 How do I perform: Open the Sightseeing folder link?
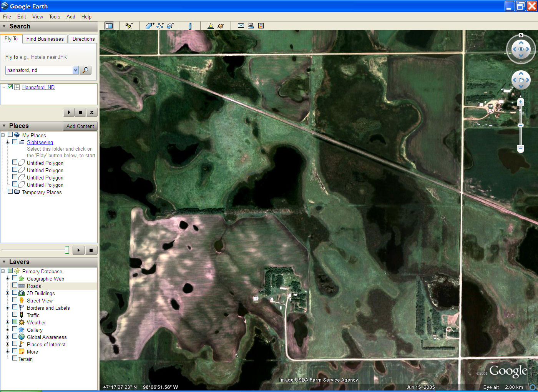tap(40, 142)
